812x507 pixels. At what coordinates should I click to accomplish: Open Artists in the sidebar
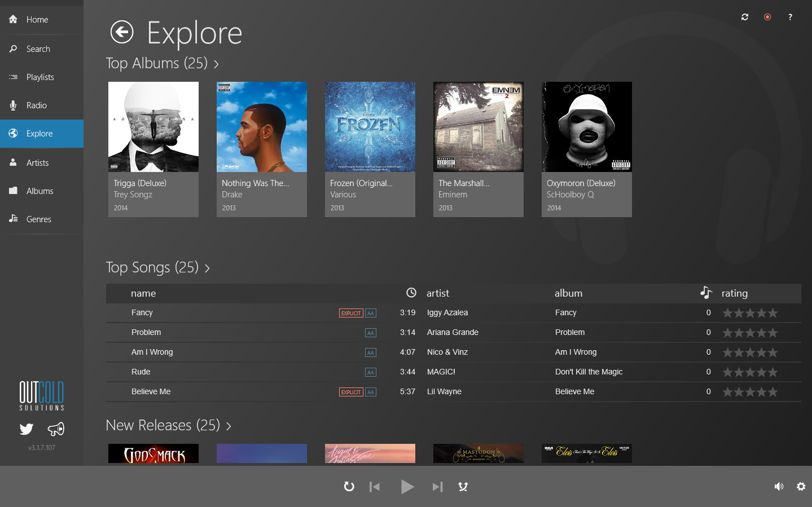[x=42, y=163]
